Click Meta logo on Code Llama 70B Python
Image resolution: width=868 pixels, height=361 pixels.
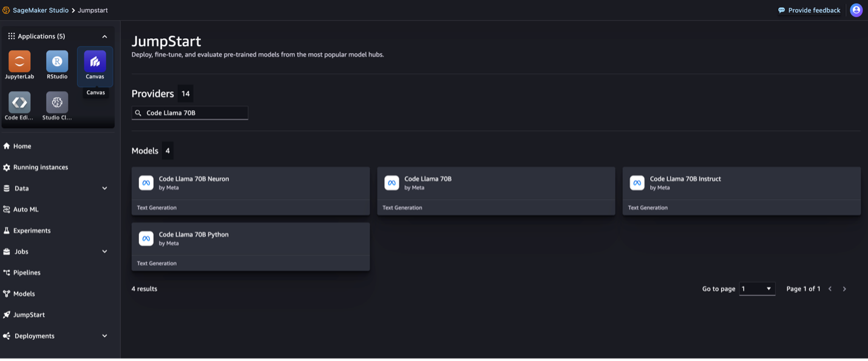146,238
